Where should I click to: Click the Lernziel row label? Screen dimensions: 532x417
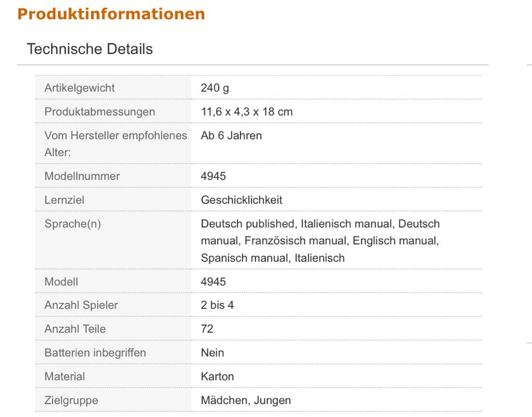pos(64,200)
